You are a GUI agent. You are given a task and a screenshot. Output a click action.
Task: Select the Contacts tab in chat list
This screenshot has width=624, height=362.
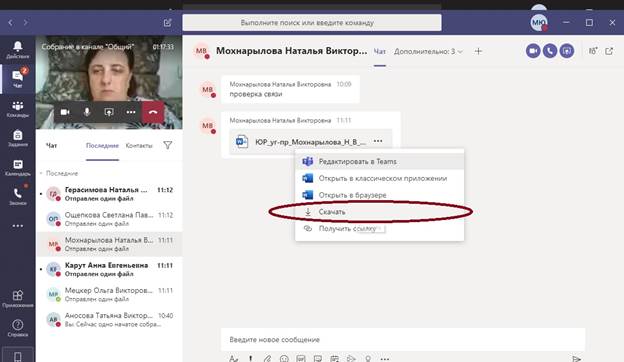[x=139, y=146]
